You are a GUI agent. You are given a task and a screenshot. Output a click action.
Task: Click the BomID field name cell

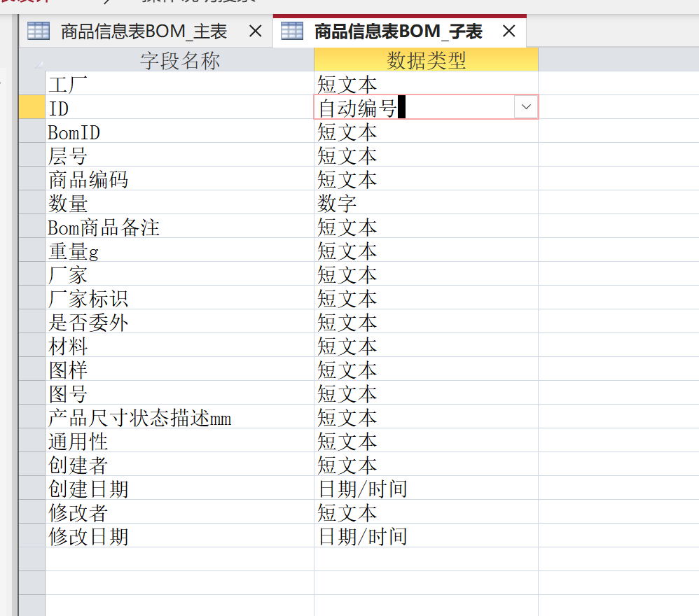pyautogui.click(x=179, y=132)
